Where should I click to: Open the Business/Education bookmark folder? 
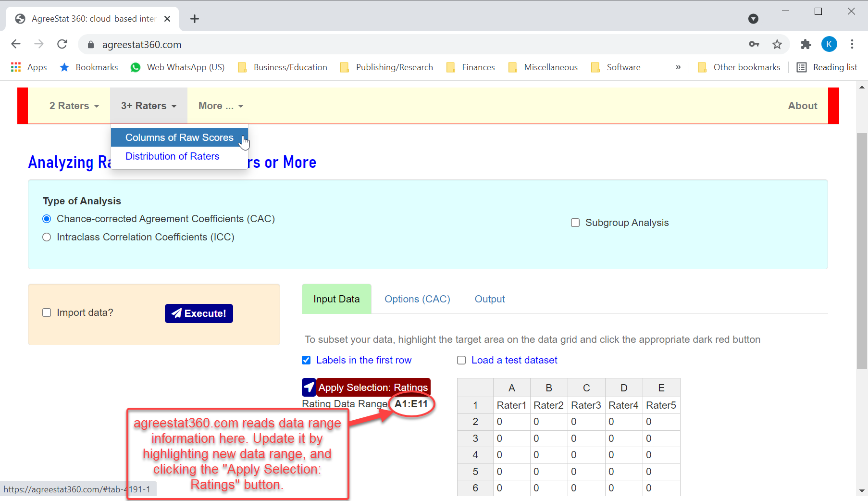coord(283,67)
